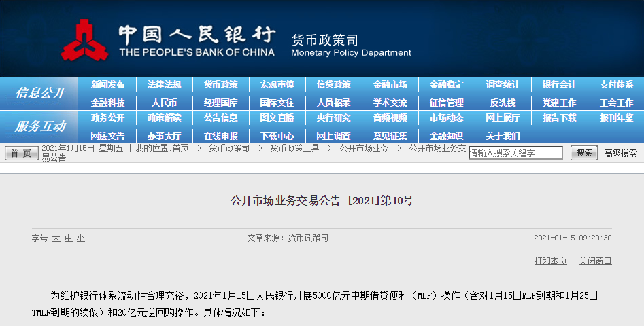The width and height of the screenshot is (644, 326).
Task: Select 调查统计 in navigation bar
Action: pyautogui.click(x=503, y=85)
